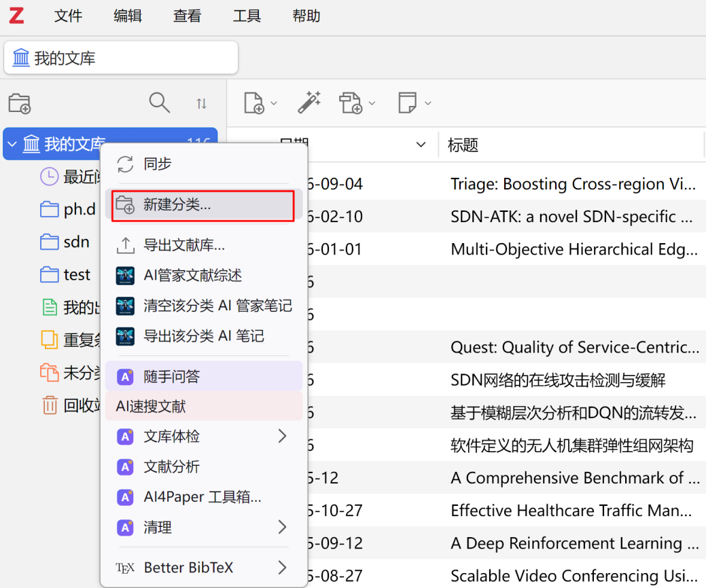
Task: Click the trash bin icon
Action: click(x=50, y=405)
